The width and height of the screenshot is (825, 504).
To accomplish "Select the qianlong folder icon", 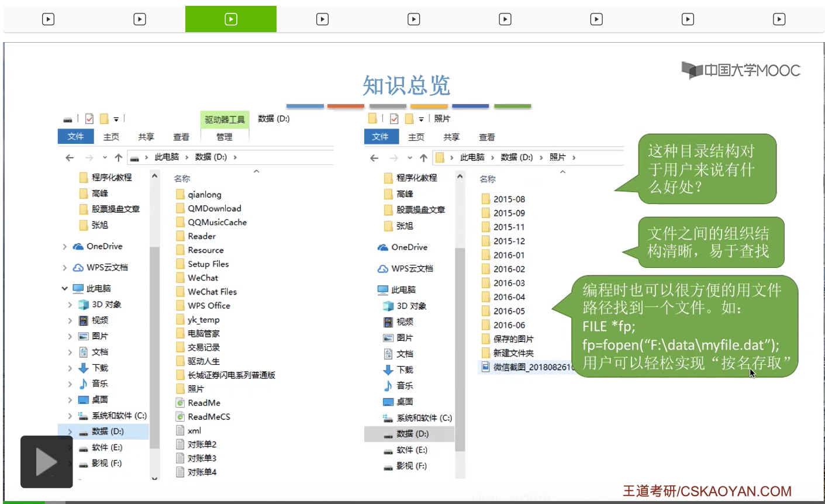I will pos(180,194).
